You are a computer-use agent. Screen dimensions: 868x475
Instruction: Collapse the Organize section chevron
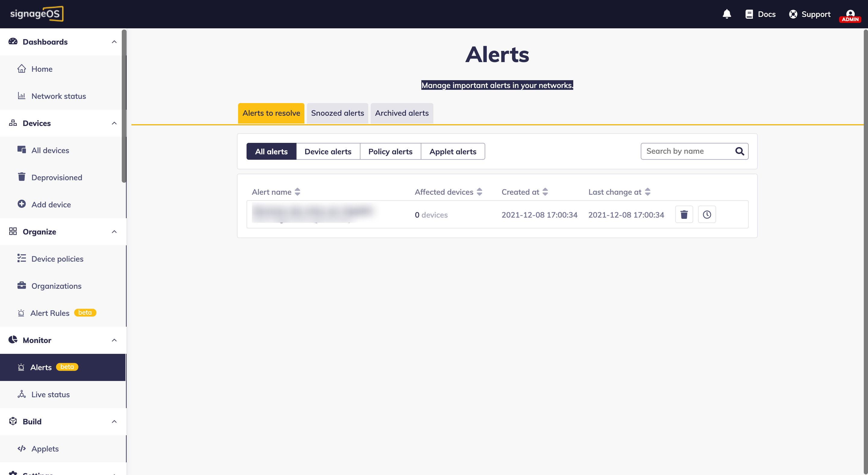point(114,232)
